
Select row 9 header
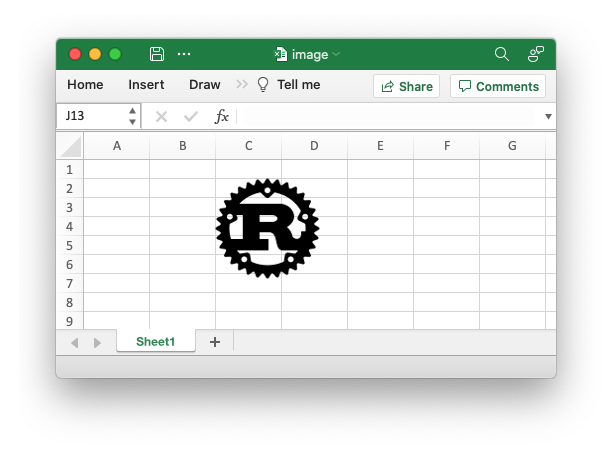[x=70, y=321]
